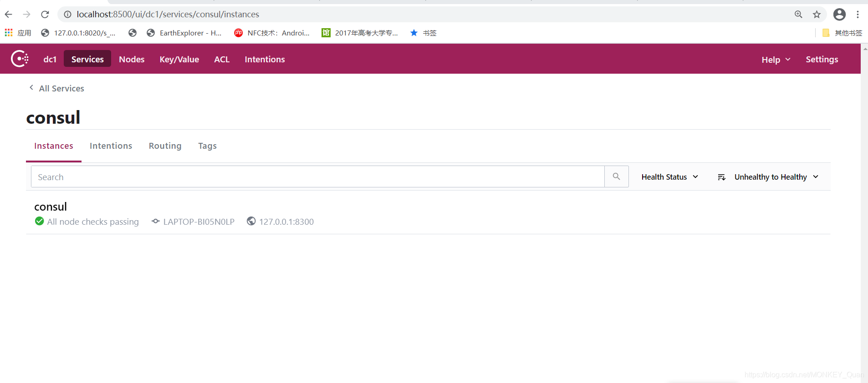Open the apps grid bookmark icon

pos(9,33)
